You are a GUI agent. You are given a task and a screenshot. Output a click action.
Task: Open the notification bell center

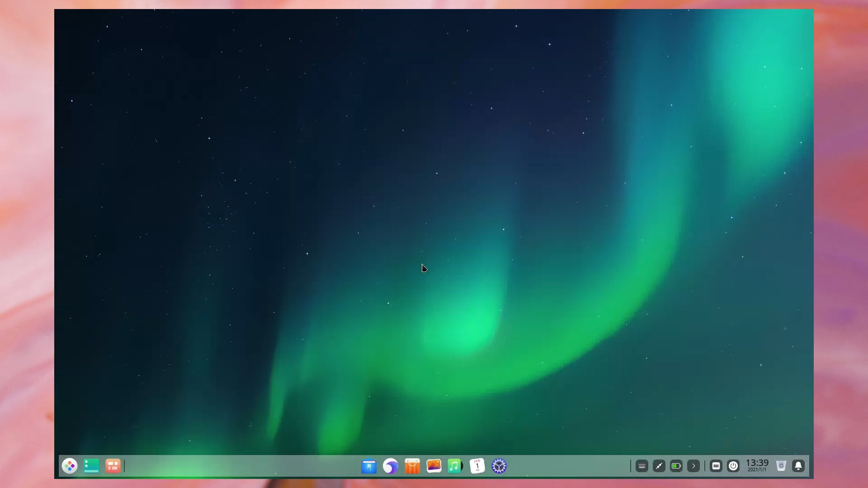798,466
